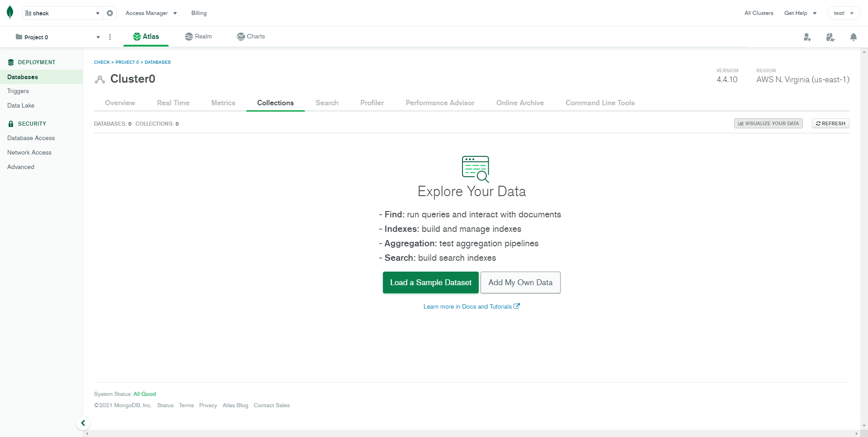Refresh the collections list
This screenshot has height=437, width=868.
point(830,123)
